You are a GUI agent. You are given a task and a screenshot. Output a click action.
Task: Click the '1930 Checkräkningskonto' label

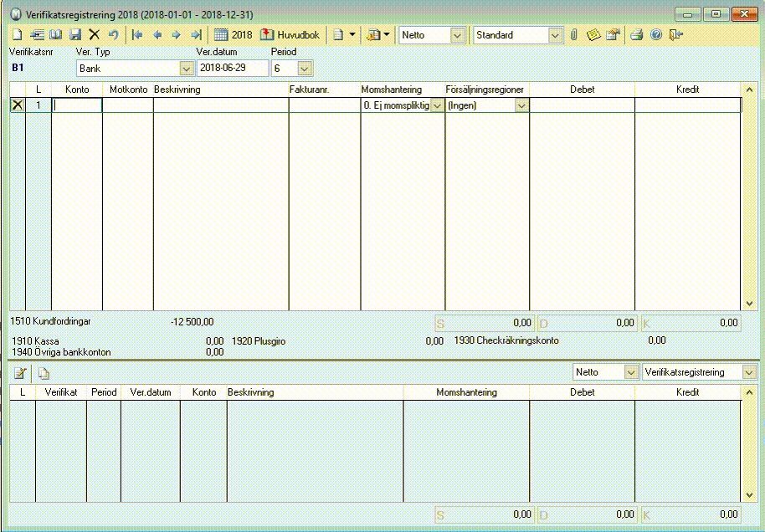click(506, 340)
